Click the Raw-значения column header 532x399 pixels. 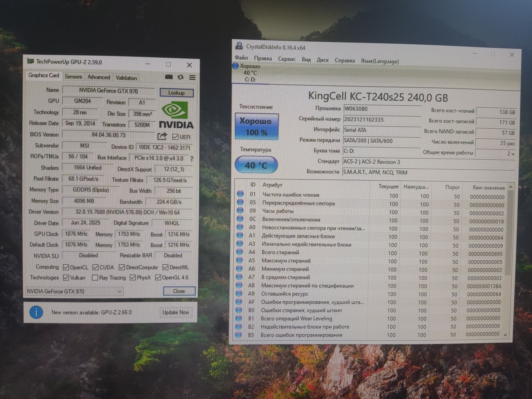[x=489, y=188]
